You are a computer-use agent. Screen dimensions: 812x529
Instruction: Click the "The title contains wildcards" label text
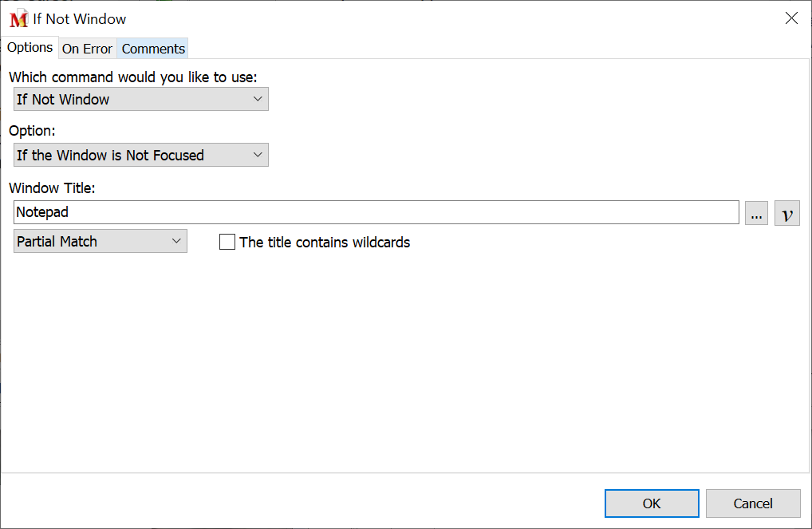coord(325,243)
